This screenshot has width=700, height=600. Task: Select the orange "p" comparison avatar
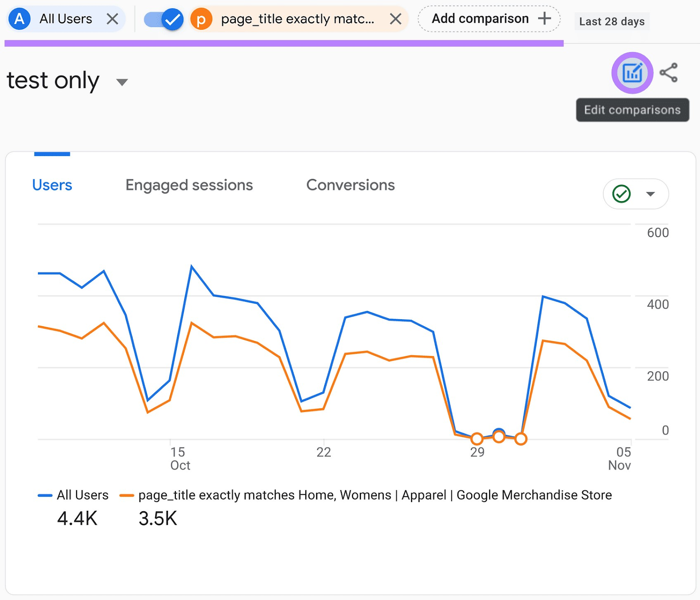click(x=202, y=19)
